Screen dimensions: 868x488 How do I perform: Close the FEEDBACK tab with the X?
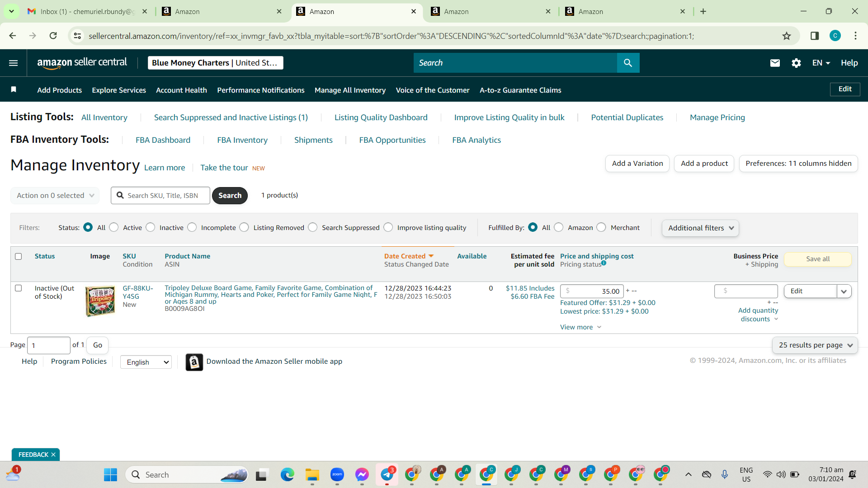click(x=53, y=455)
